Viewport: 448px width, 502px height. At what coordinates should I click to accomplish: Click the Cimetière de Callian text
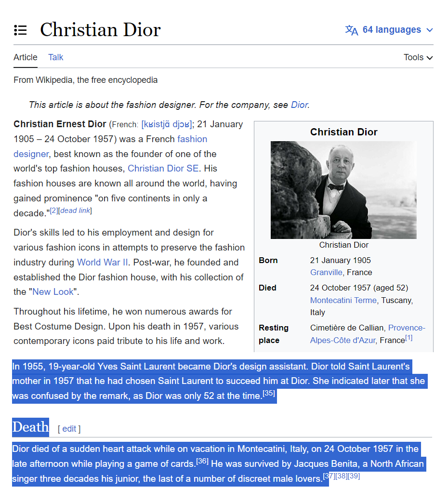(347, 328)
